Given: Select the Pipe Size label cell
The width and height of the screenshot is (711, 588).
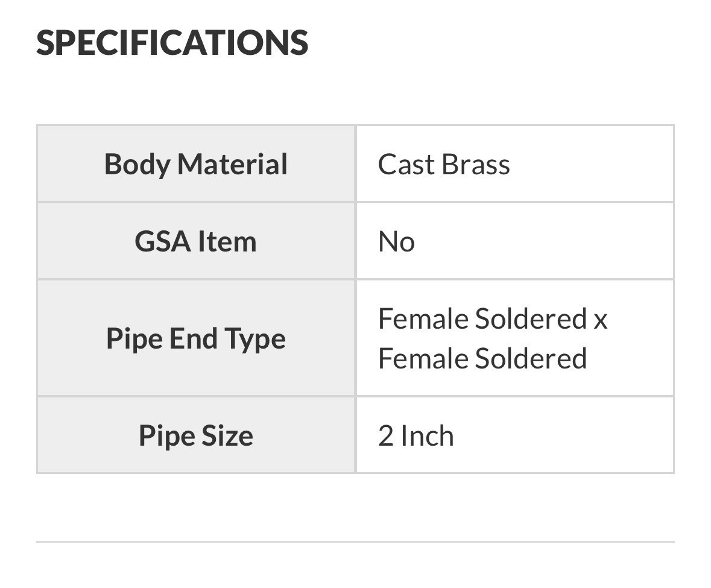Looking at the screenshot, I should (x=196, y=435).
